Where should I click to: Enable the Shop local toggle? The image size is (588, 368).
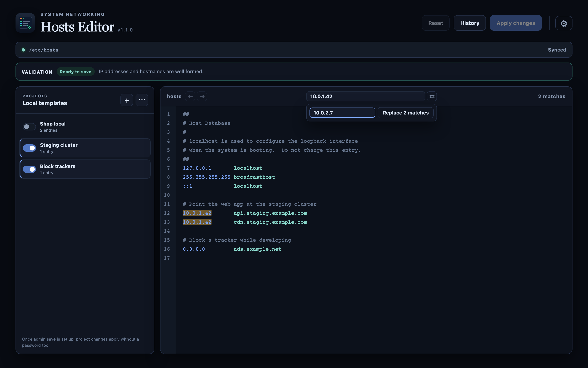(29, 127)
